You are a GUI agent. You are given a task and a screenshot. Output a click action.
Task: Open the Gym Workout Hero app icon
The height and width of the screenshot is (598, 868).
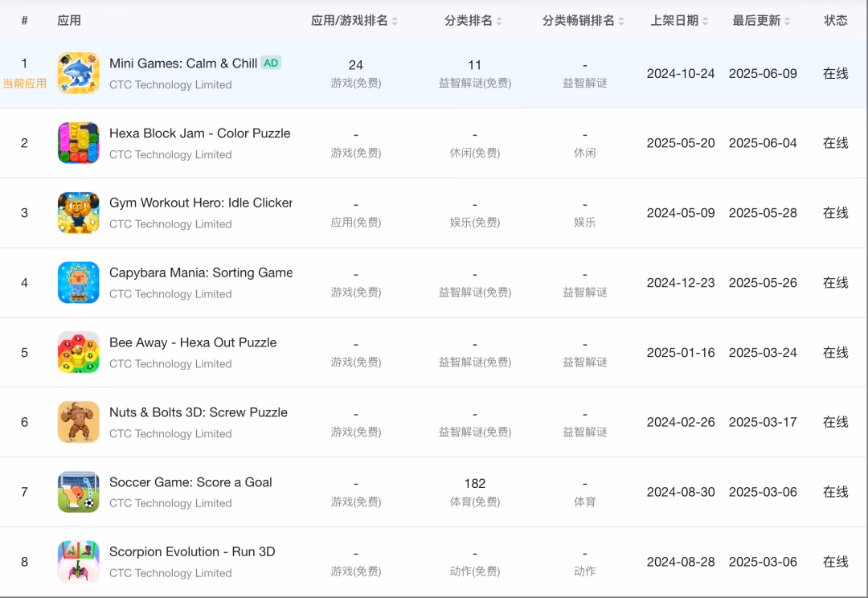(79, 213)
